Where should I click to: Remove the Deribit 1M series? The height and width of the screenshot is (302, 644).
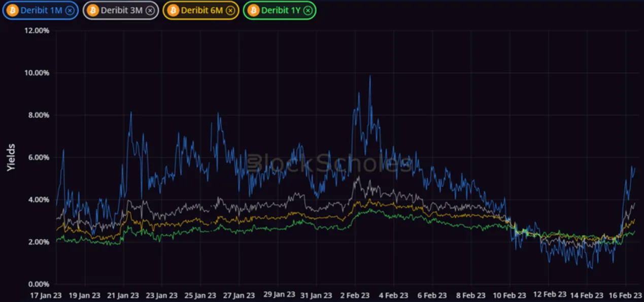point(70,10)
